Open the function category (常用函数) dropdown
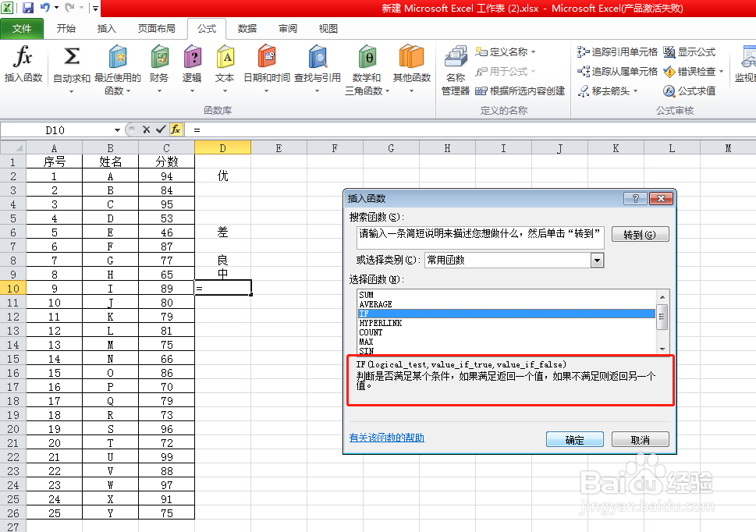This screenshot has width=756, height=532. (598, 259)
